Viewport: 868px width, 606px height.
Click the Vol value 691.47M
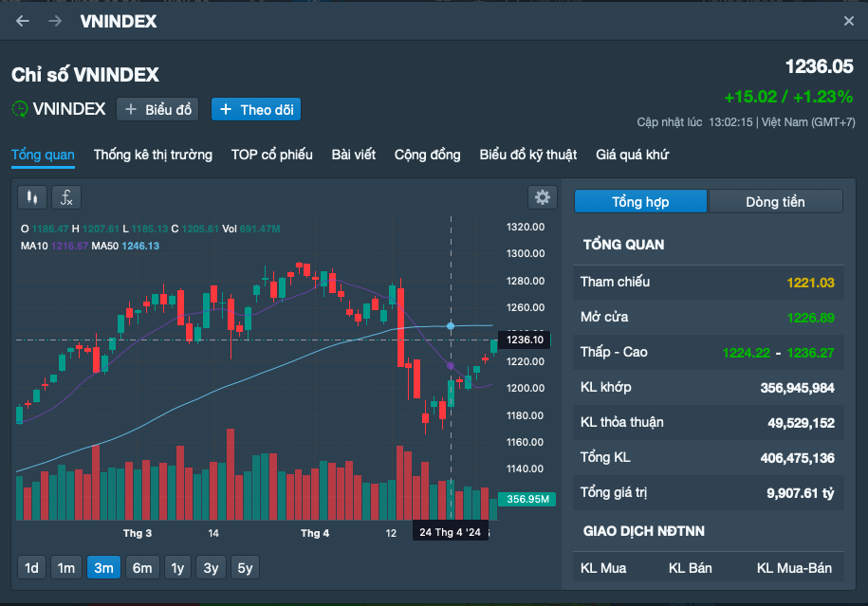[260, 230]
